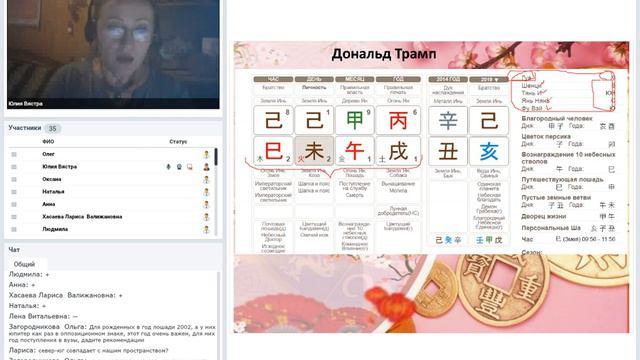The height and width of the screenshot is (360, 640).
Task: Click the ЧАС pillar column header
Action: [273, 79]
